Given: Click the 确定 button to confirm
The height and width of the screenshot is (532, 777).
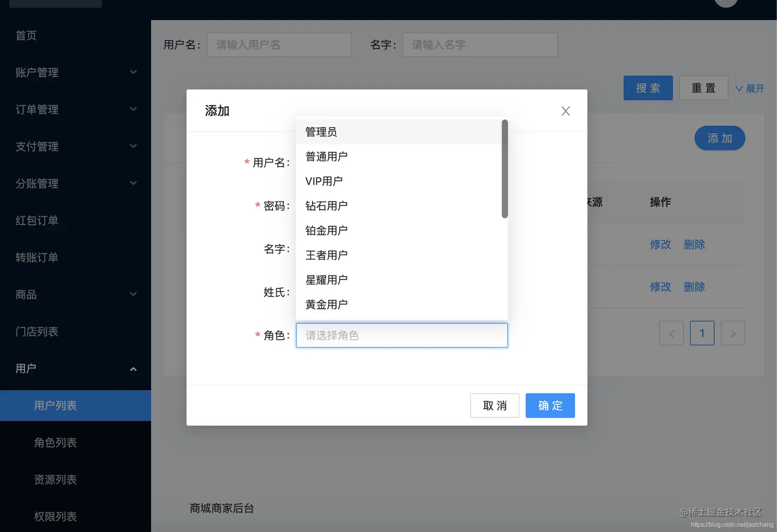Looking at the screenshot, I should (x=550, y=406).
